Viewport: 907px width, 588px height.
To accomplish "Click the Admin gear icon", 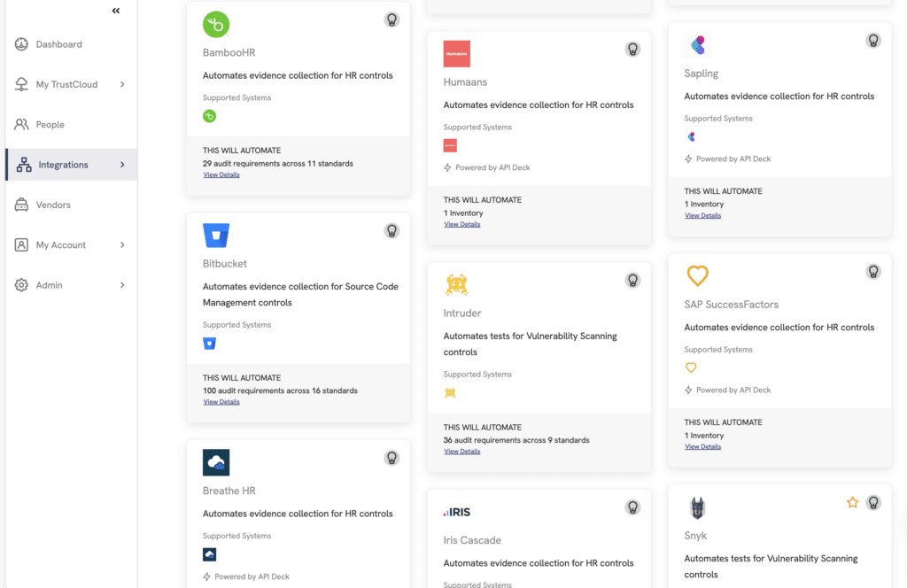I will (21, 285).
